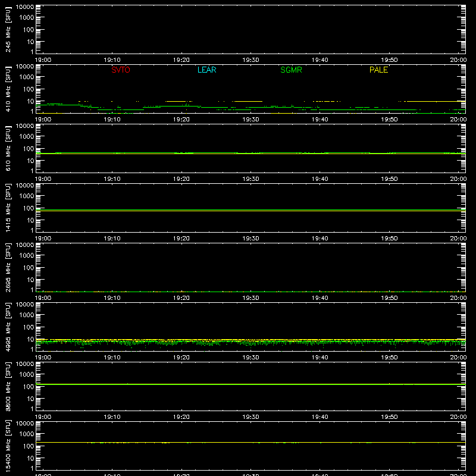Screen dimensions: 476x476
Task: Click 19:40 tick under the 610 MHz plot
Action: point(320,179)
